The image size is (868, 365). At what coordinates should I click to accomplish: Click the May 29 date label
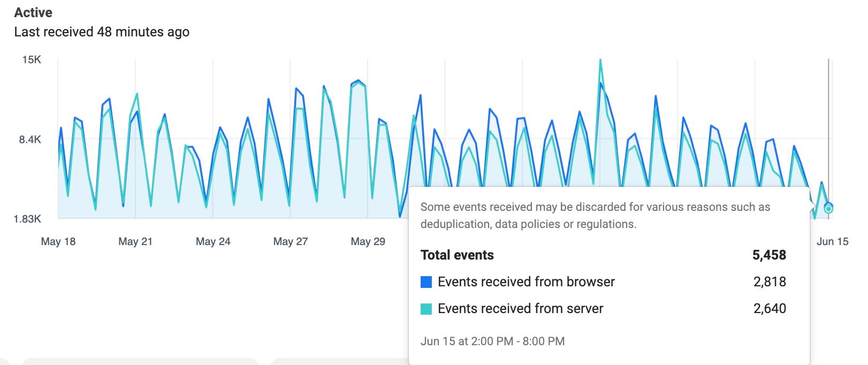point(368,241)
